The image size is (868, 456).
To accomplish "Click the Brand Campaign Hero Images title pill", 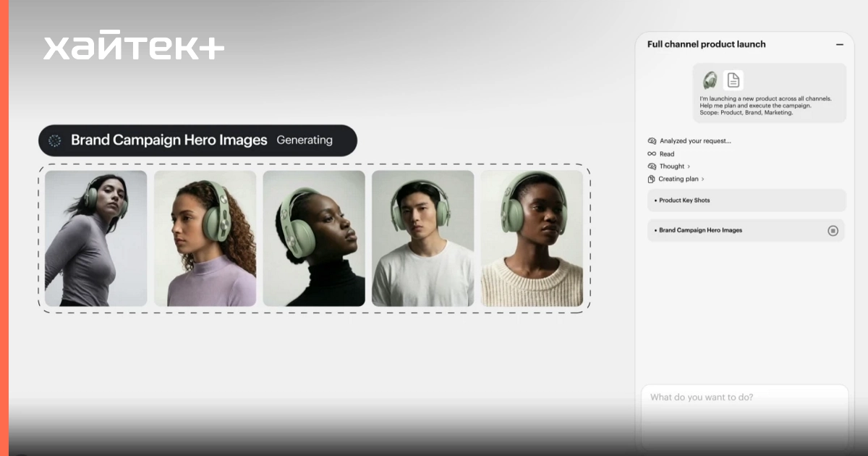I will (169, 140).
